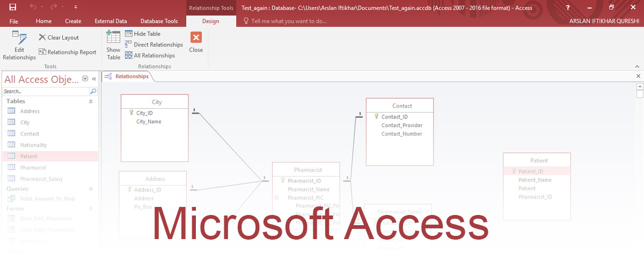Open the All Access Objects dropdown arrow
644x260 pixels.
[x=85, y=79]
